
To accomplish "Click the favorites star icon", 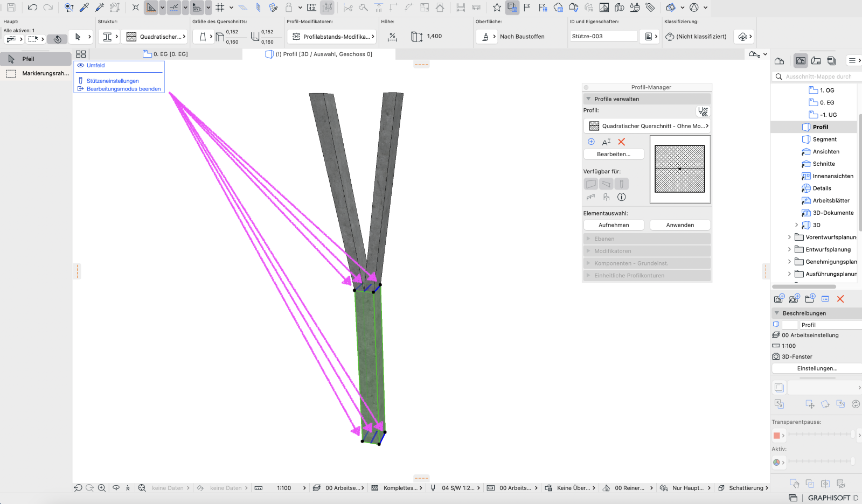I will coord(497,8).
